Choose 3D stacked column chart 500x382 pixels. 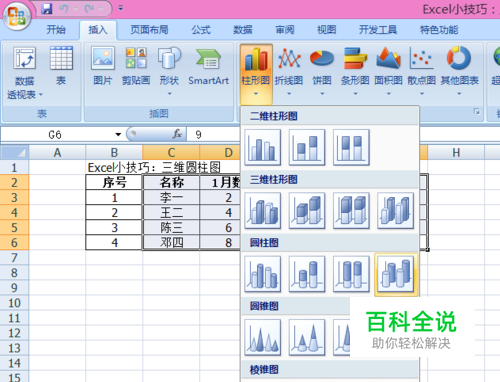point(307,211)
